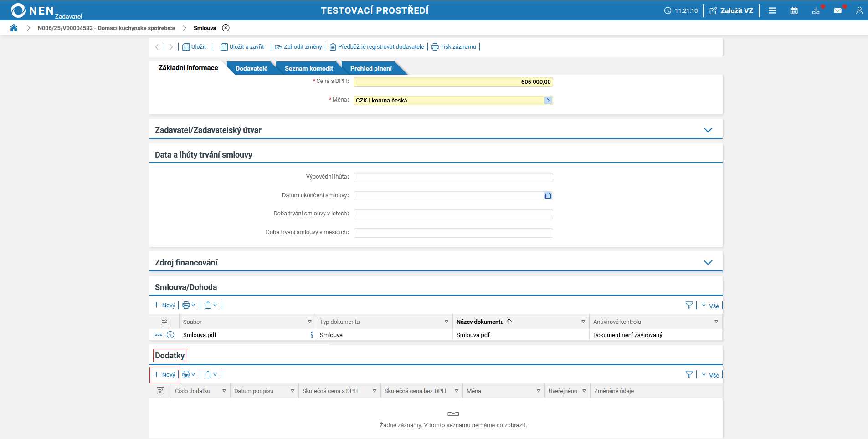Open date picker for Datum ukončení smlouvy
Image resolution: width=868 pixels, height=439 pixels.
tap(548, 196)
